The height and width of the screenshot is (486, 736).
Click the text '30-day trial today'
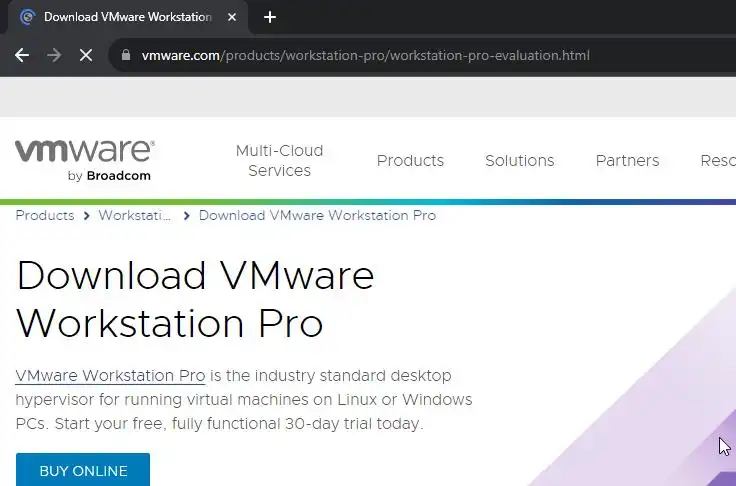pos(354,424)
